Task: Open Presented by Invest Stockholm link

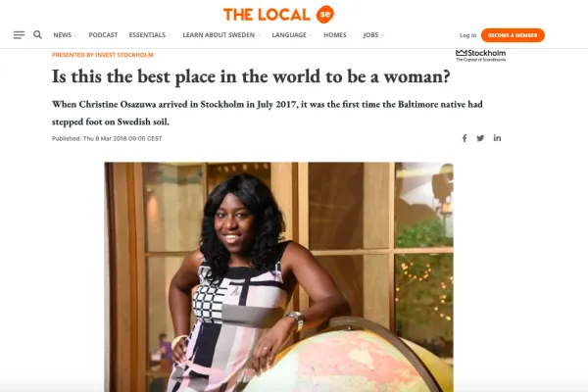Action: tap(102, 55)
